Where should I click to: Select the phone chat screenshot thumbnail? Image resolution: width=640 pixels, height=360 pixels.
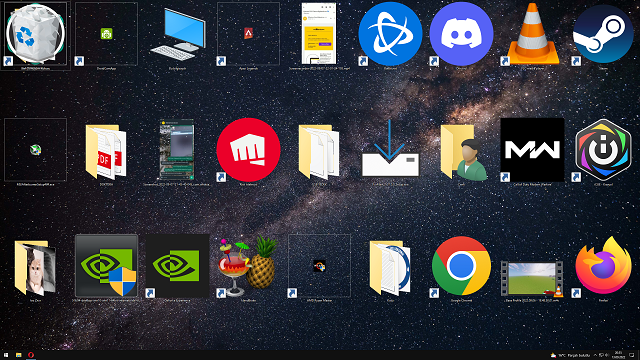coord(177,150)
